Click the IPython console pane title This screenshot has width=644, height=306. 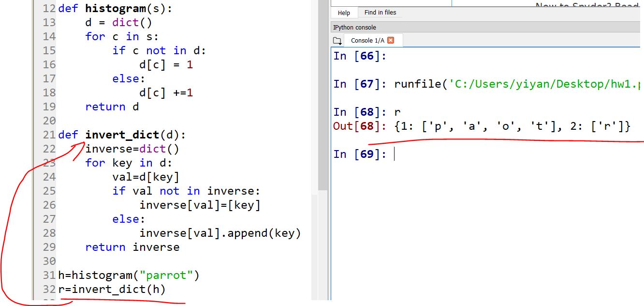[x=354, y=28]
